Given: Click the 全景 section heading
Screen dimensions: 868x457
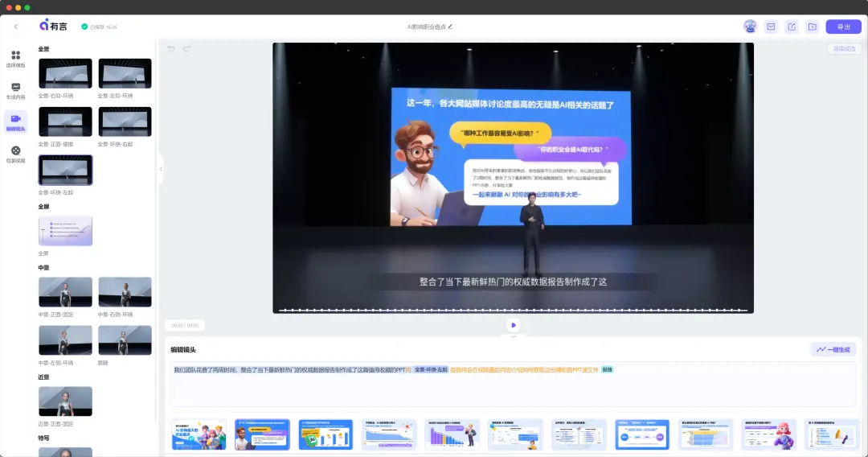Looking at the screenshot, I should click(43, 49).
